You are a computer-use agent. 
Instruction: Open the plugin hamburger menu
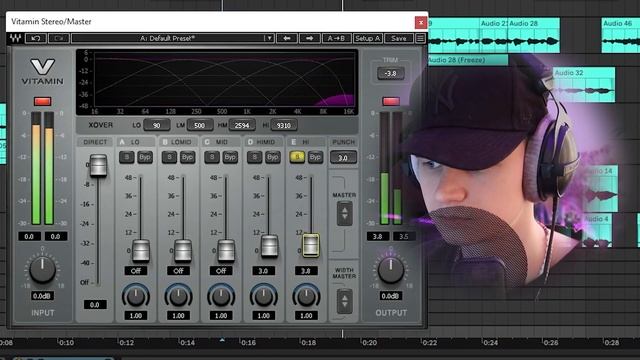click(420, 38)
